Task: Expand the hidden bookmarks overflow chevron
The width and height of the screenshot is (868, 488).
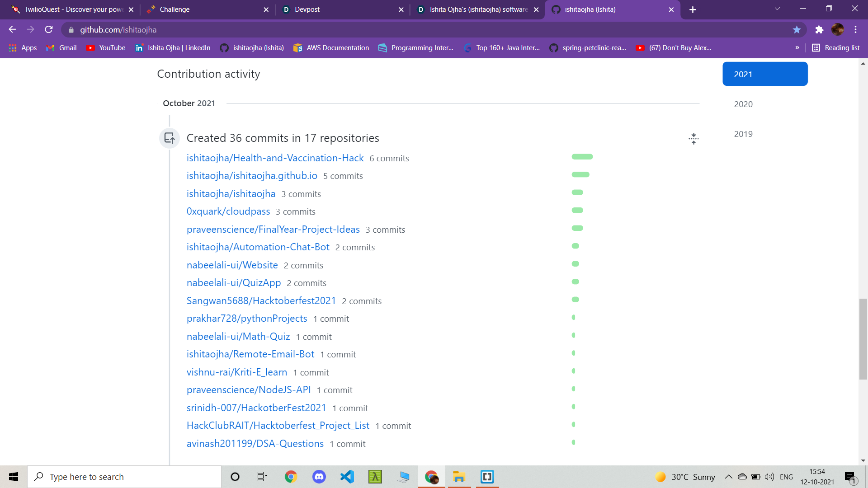Action: coord(797,48)
